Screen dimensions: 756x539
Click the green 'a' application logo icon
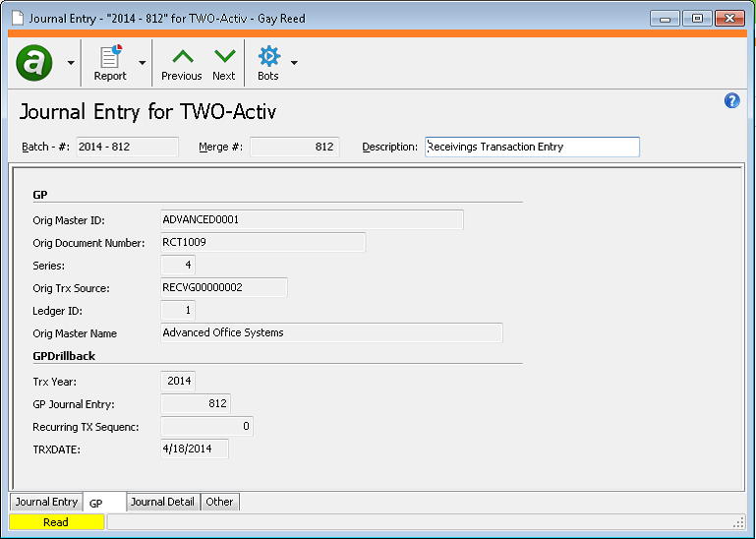click(34, 63)
